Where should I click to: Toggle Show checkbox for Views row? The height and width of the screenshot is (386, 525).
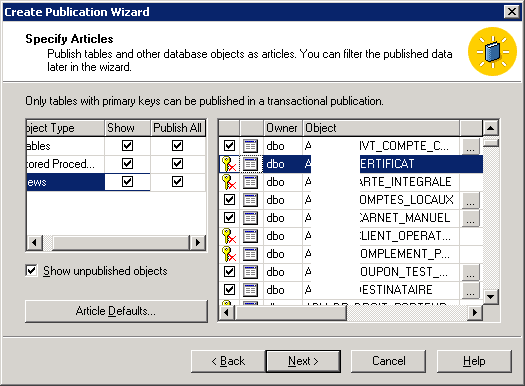pos(127,182)
